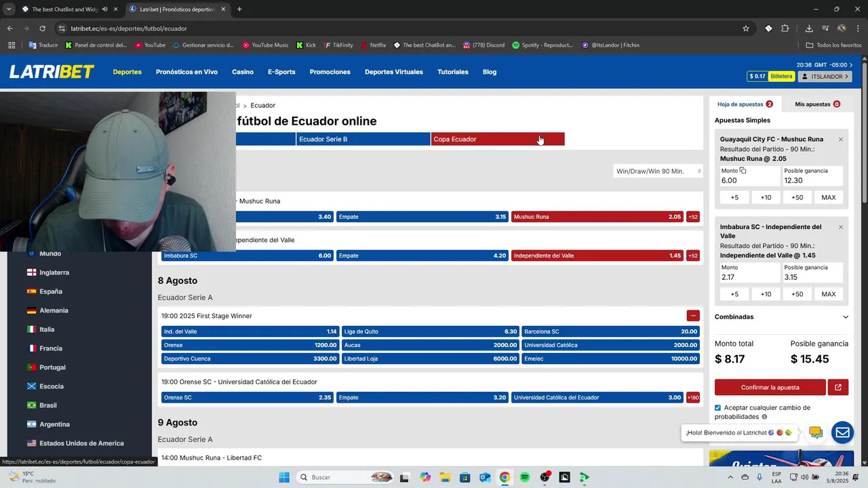Open the Google apps grid in bookmarks bar
This screenshot has height=488, width=868.
pyautogui.click(x=12, y=45)
